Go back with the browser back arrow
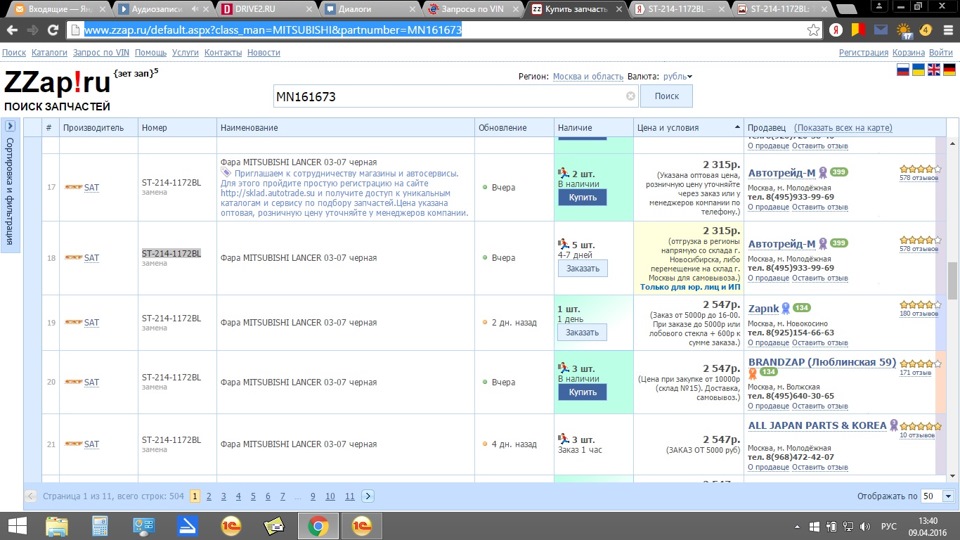Viewport: 960px width, 540px height. pyautogui.click(x=12, y=29)
